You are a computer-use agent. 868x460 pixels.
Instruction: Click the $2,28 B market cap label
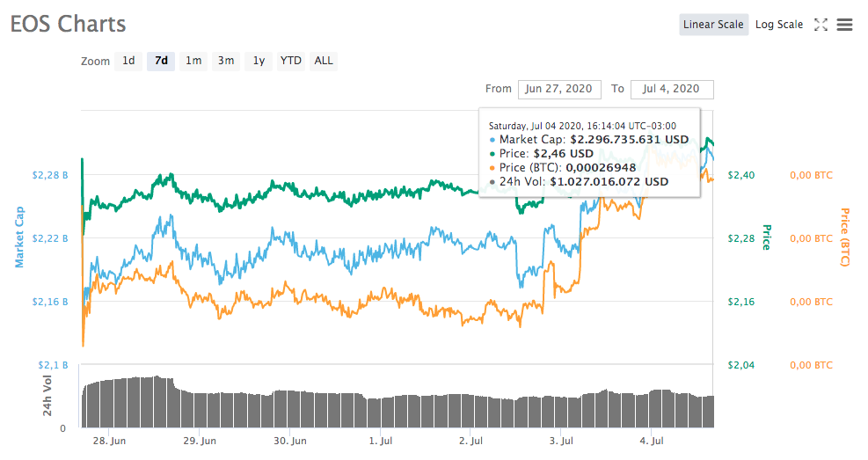tap(50, 175)
